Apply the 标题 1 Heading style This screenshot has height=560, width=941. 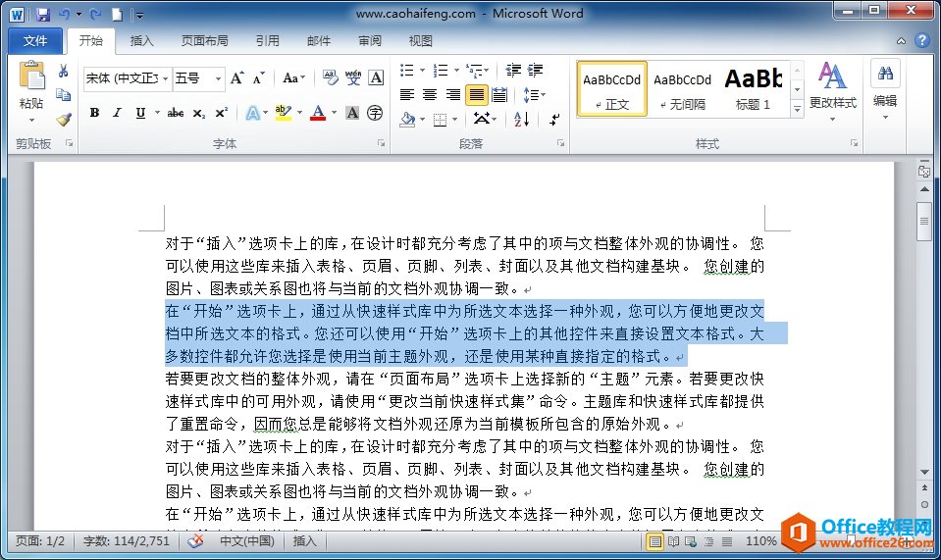coord(754,88)
